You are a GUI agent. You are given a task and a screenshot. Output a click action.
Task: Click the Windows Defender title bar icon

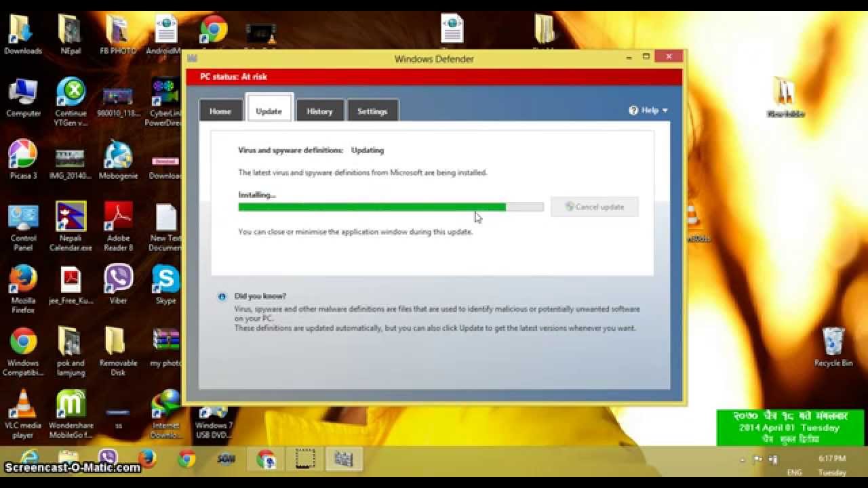click(x=193, y=59)
